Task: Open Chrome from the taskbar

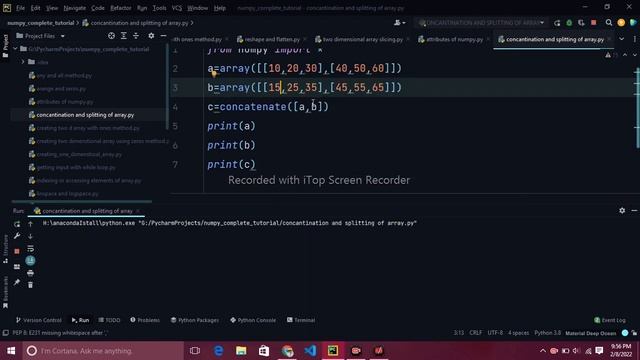Action: pyautogui.click(x=287, y=351)
